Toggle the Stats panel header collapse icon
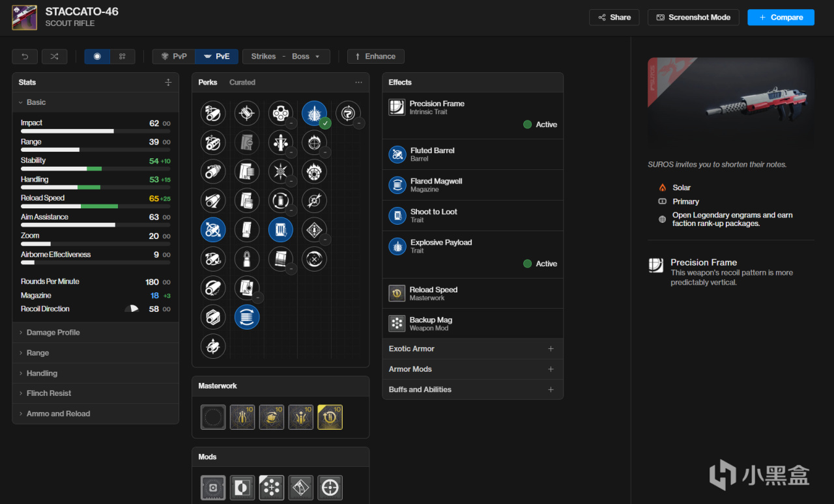834x504 pixels. point(168,83)
